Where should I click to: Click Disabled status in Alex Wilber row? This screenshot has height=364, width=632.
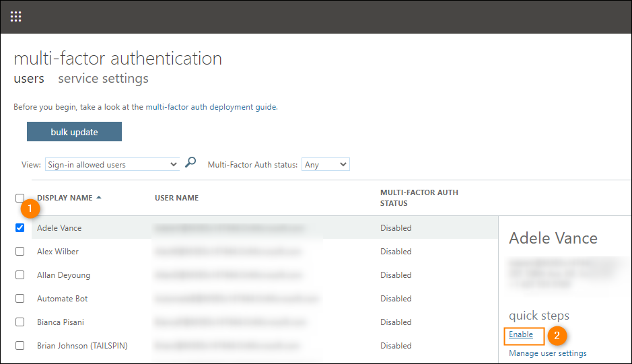(x=396, y=252)
